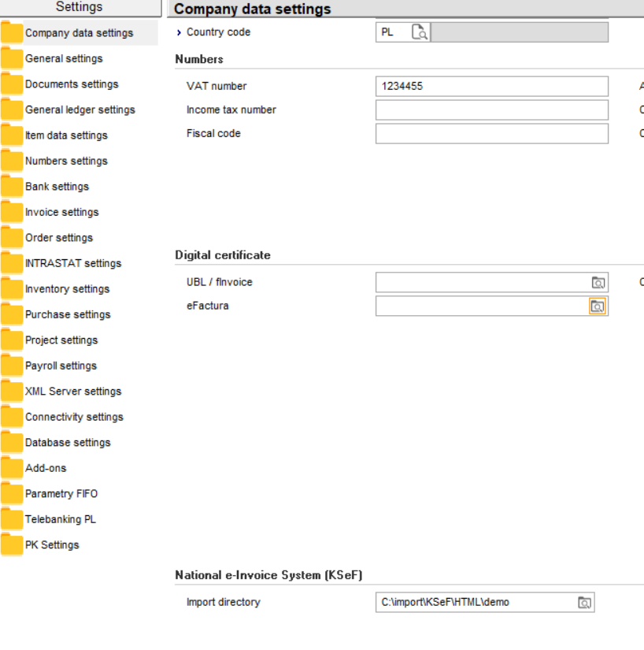Click the eFactura certificate browse icon

(598, 306)
